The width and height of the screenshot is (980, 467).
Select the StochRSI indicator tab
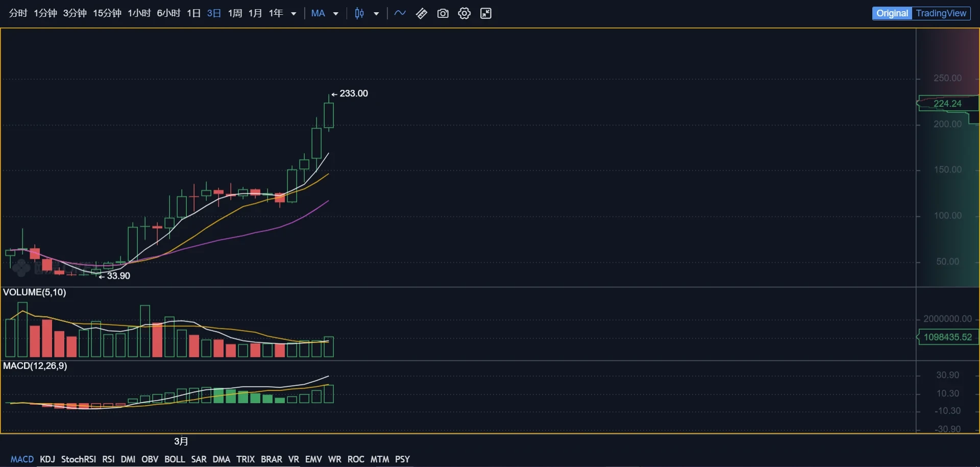pos(79,459)
